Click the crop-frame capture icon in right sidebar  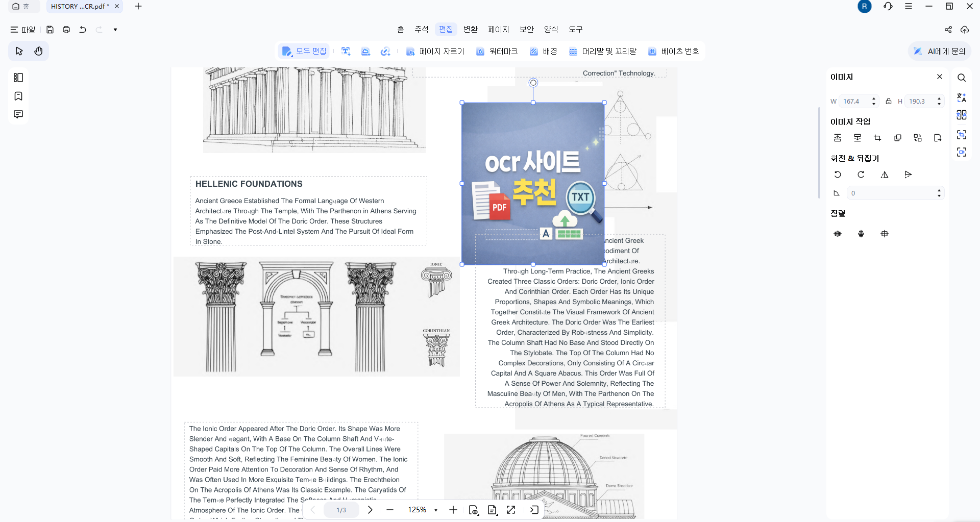pos(962,134)
